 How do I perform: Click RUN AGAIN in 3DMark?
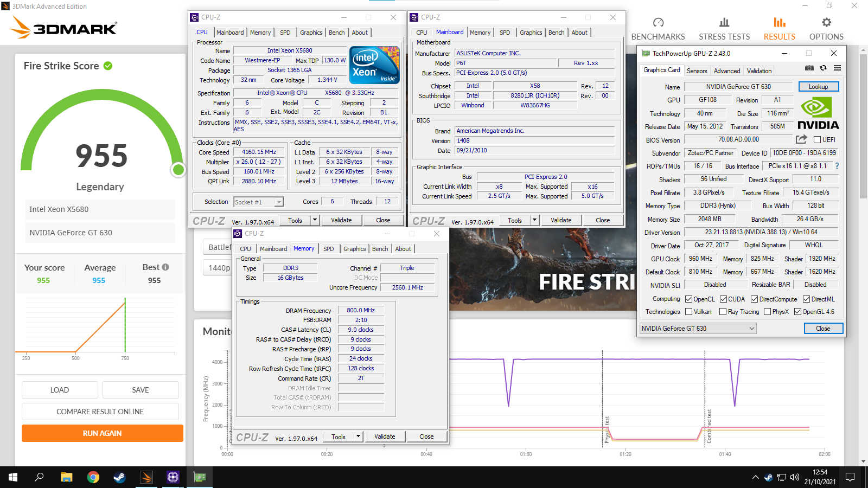point(103,433)
